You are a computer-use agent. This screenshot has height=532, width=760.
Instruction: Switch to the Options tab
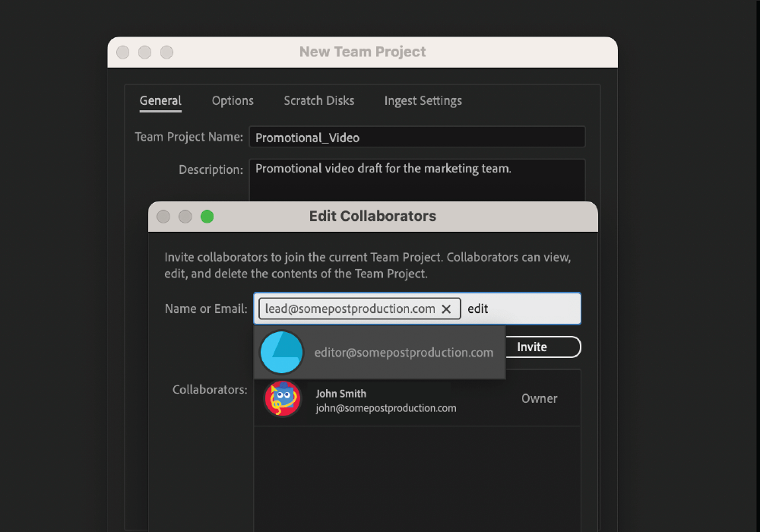coord(232,100)
